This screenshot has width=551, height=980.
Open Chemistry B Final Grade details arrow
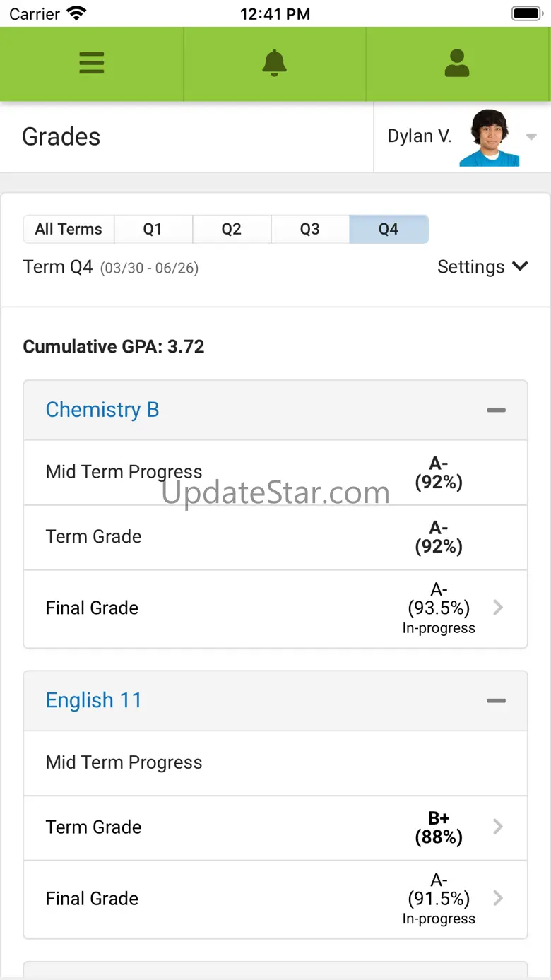[498, 608]
